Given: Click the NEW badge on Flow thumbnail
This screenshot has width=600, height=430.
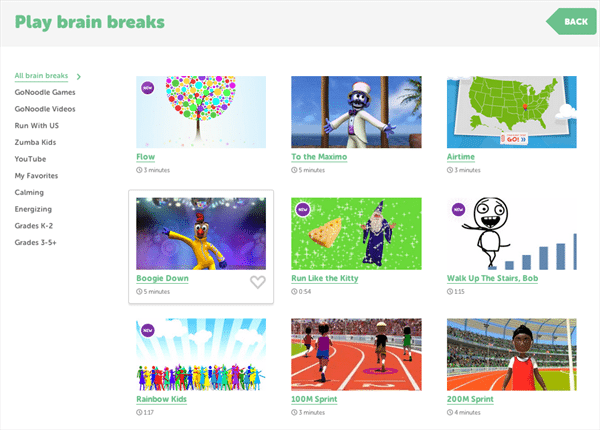Looking at the screenshot, I should pos(148,88).
